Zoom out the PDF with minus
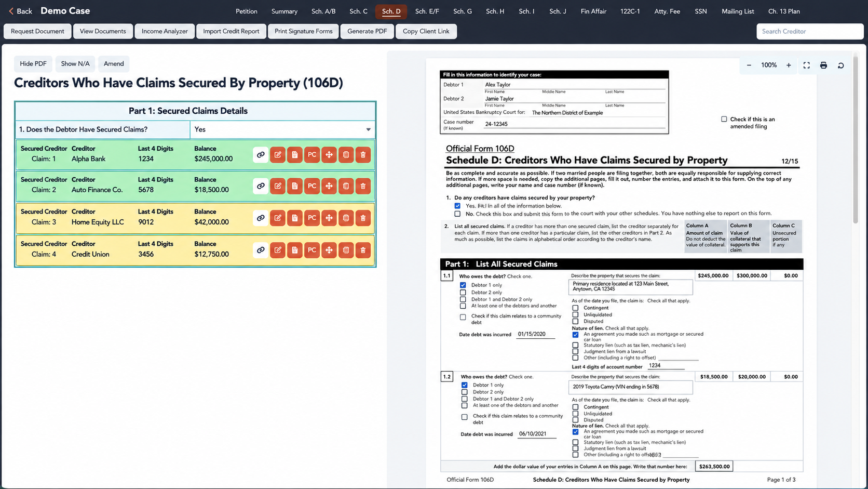 click(x=749, y=65)
